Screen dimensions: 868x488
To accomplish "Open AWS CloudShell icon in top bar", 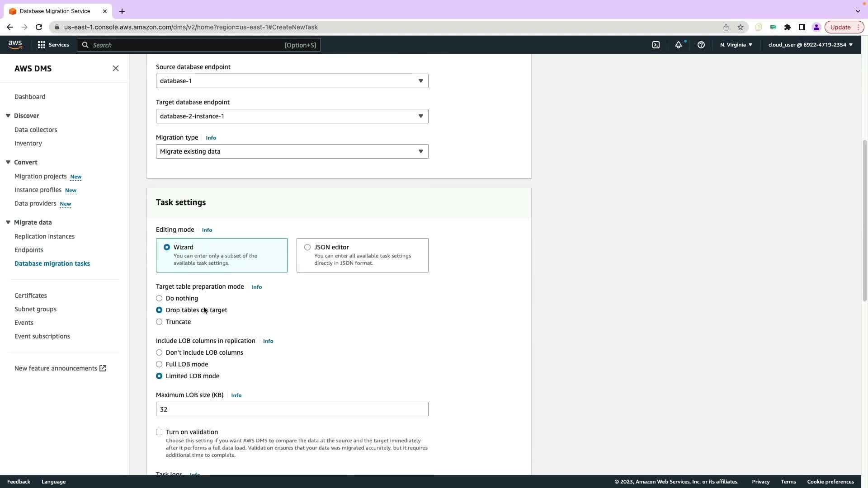I will pos(656,45).
